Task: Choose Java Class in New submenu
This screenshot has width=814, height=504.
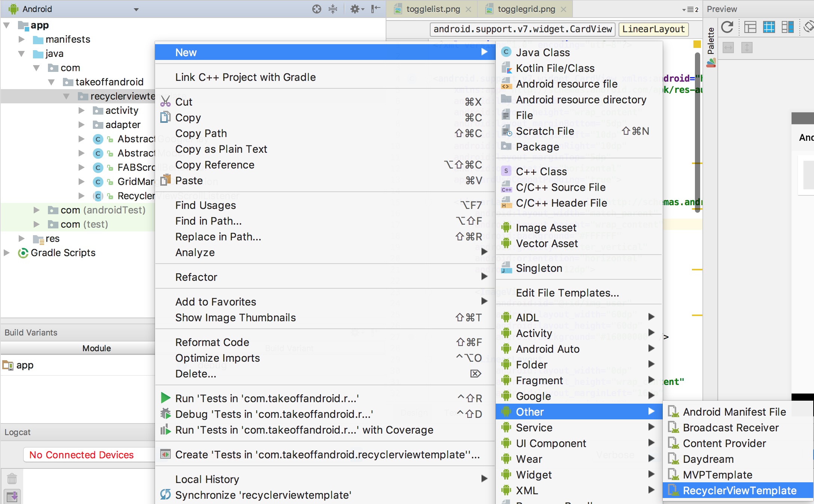Action: pyautogui.click(x=543, y=52)
